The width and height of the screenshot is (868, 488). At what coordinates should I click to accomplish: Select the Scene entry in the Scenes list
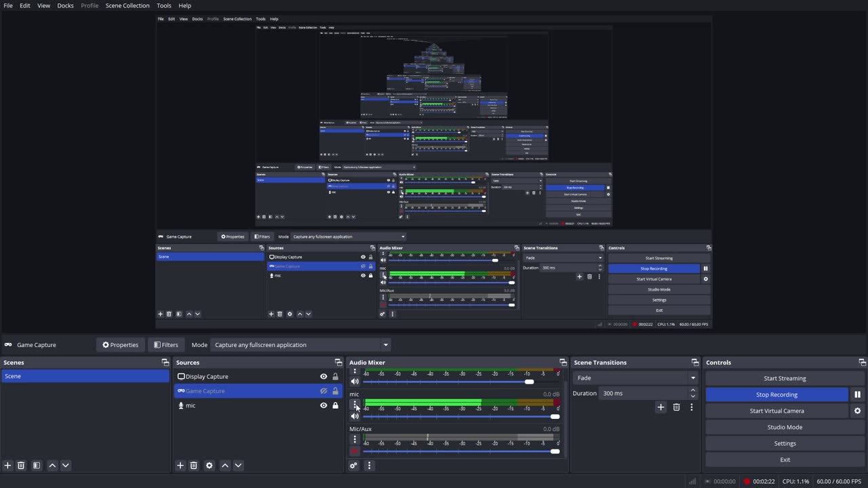pyautogui.click(x=85, y=376)
